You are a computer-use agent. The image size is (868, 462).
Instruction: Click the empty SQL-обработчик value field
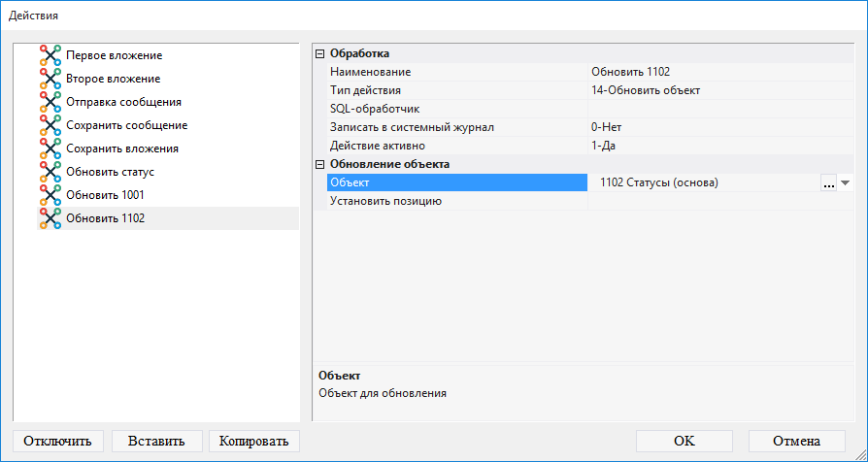coord(718,109)
